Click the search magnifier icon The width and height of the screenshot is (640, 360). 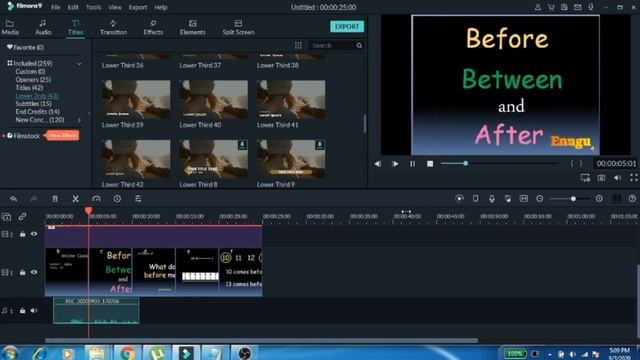click(359, 45)
